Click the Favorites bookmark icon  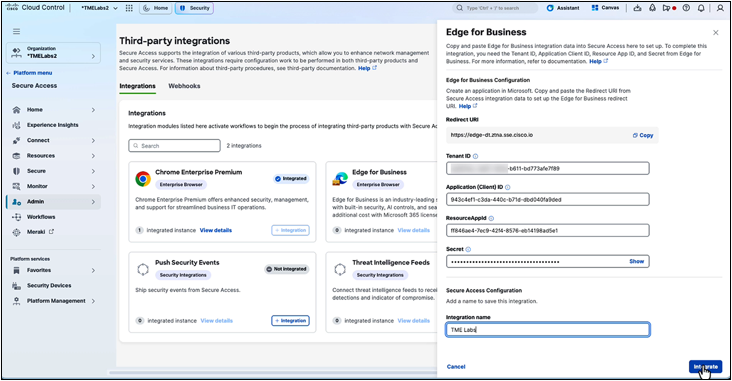(x=16, y=270)
